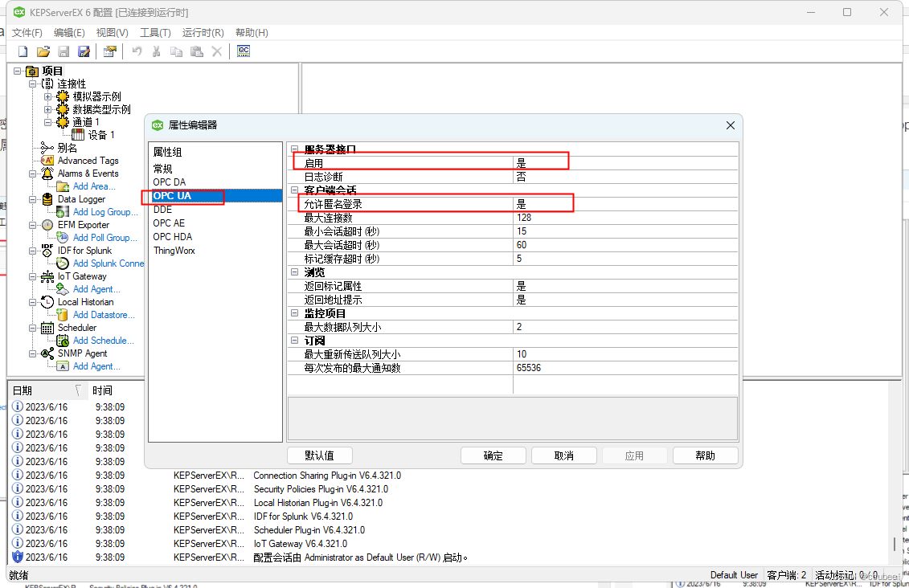Image resolution: width=909 pixels, height=588 pixels.
Task: Click the 别名 aliases icon
Action: click(47, 149)
